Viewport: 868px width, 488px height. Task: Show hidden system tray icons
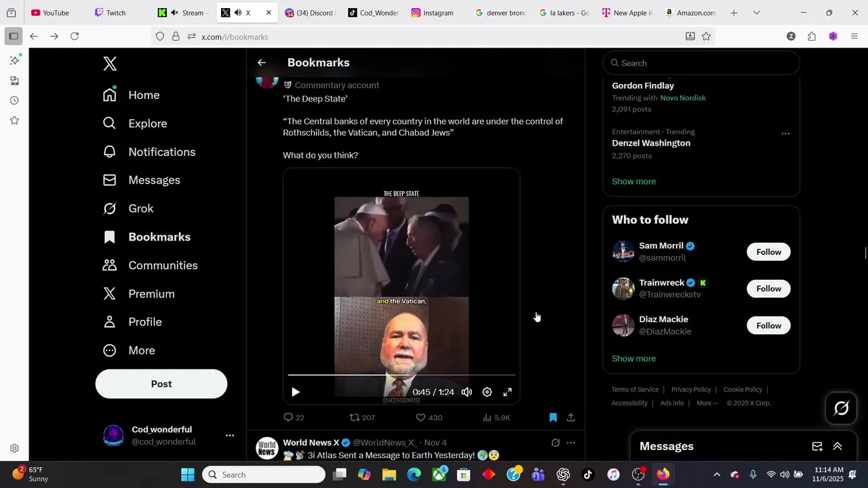click(717, 474)
